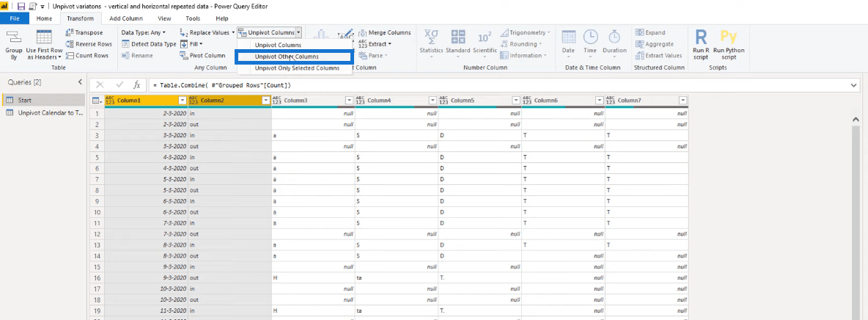868x320 pixels.
Task: Open the Unpivot Columns dropdown arrow
Action: pyautogui.click(x=298, y=33)
